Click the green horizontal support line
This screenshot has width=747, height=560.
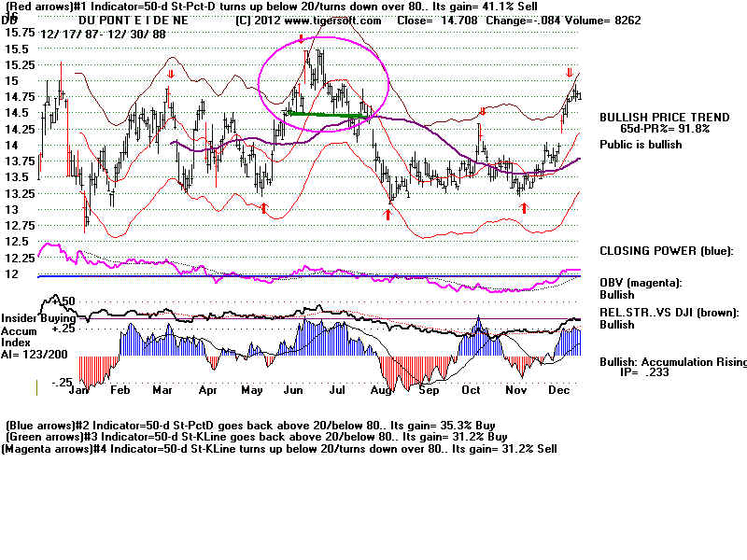[326, 114]
